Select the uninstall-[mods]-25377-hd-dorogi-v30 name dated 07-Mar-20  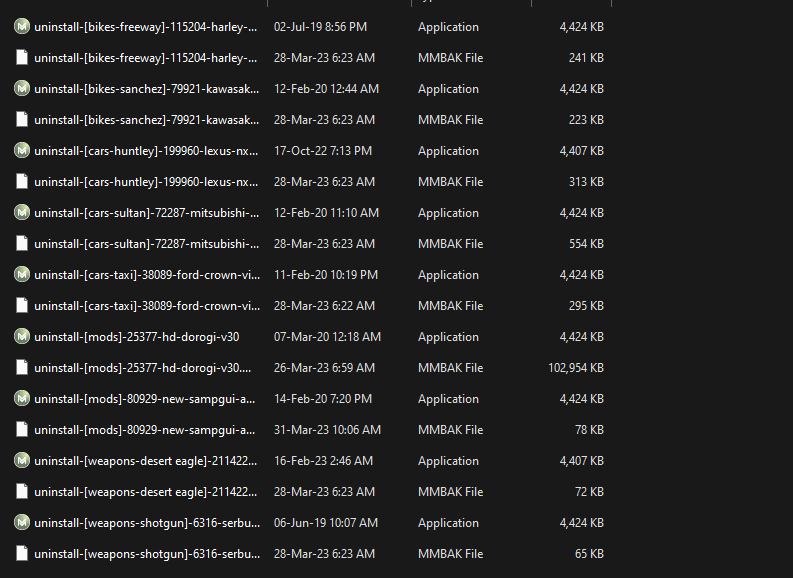(x=137, y=337)
